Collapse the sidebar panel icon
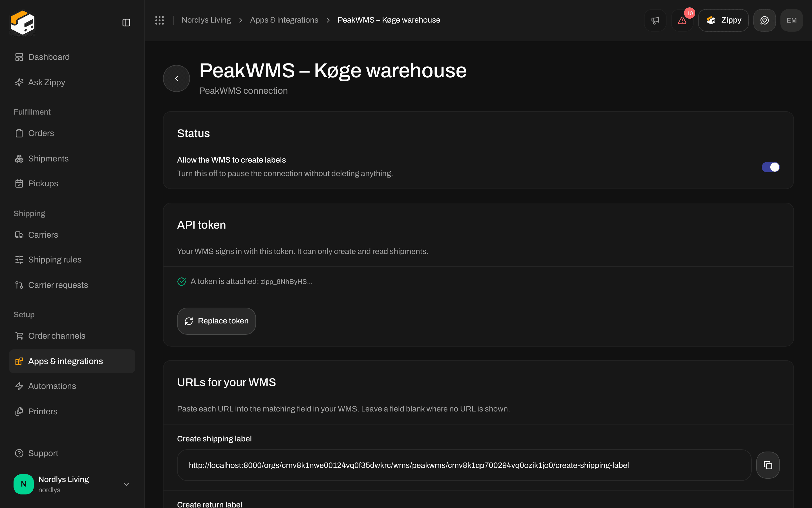Image resolution: width=812 pixels, height=508 pixels. 126,23
